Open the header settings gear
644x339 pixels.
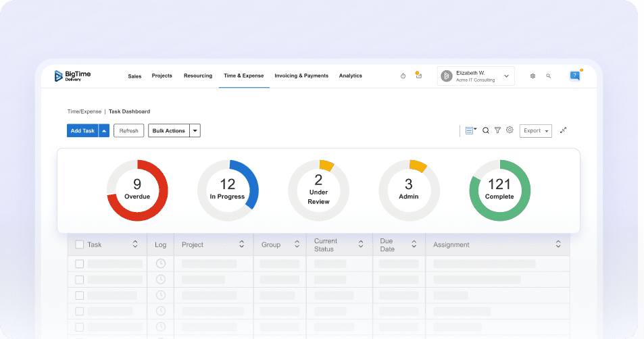[x=532, y=76]
